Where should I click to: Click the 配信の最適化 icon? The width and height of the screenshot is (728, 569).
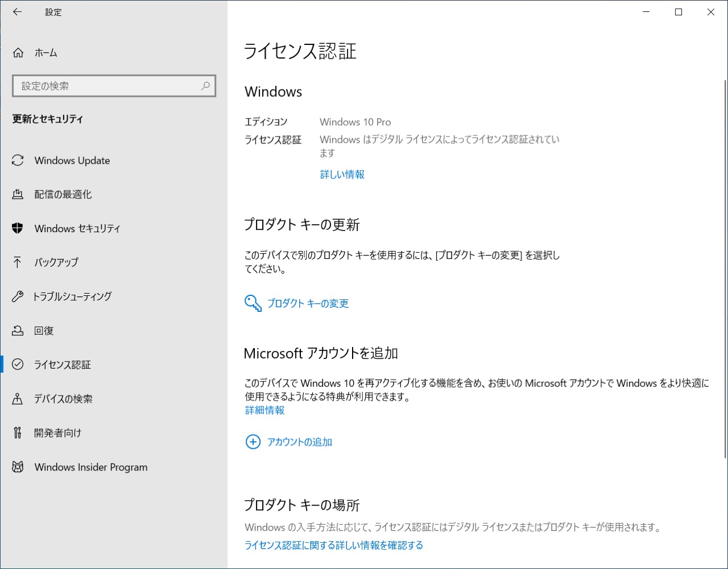[x=18, y=195]
